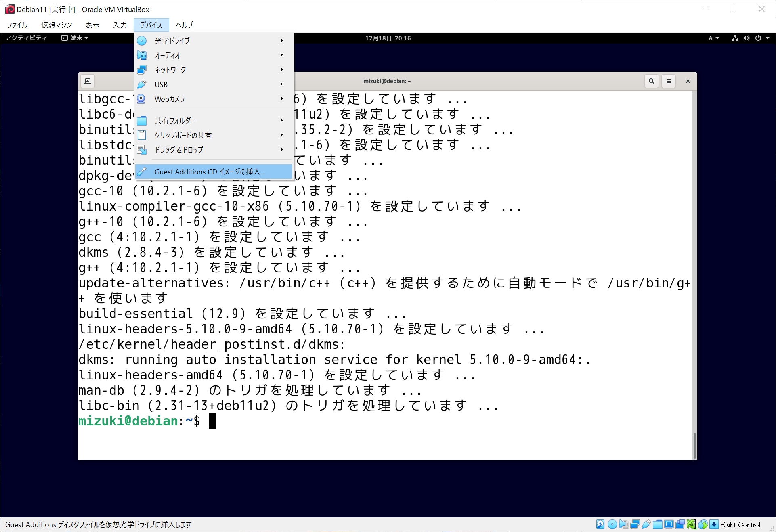Click the drag & drop (ドラッグ＆ドロップ) icon
Screen dimensions: 776x532
(142, 150)
